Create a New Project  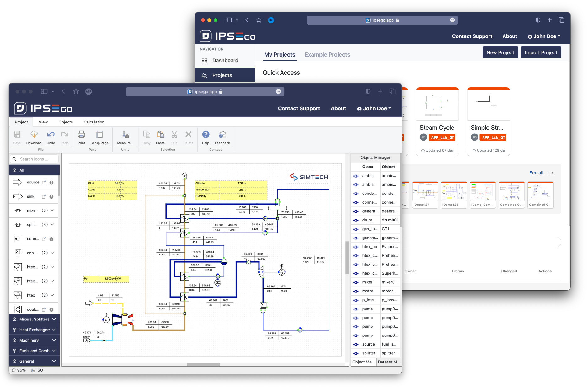point(500,52)
